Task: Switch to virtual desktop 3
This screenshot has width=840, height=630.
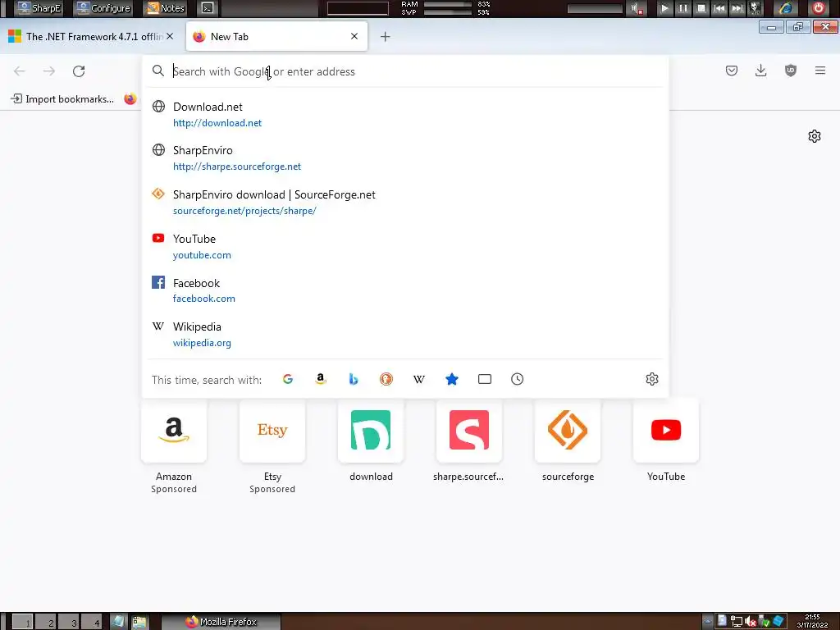Action: pyautogui.click(x=69, y=622)
